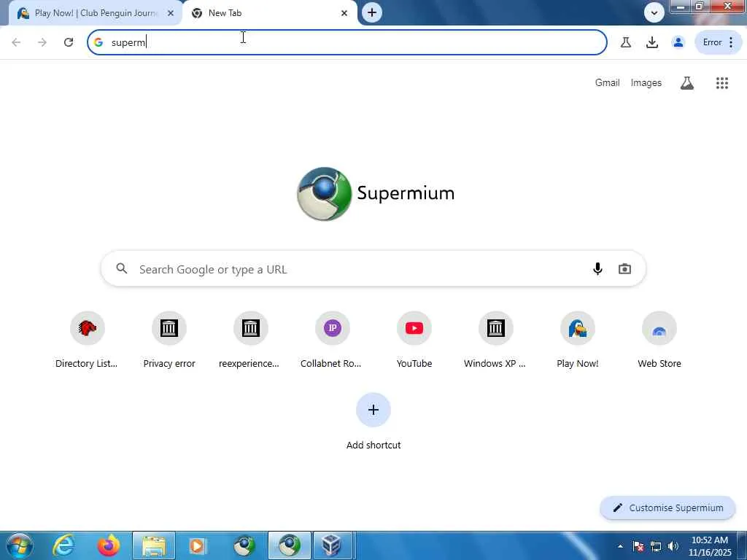Go back using the back arrow
Viewport: 747px width, 560px height.
(16, 42)
